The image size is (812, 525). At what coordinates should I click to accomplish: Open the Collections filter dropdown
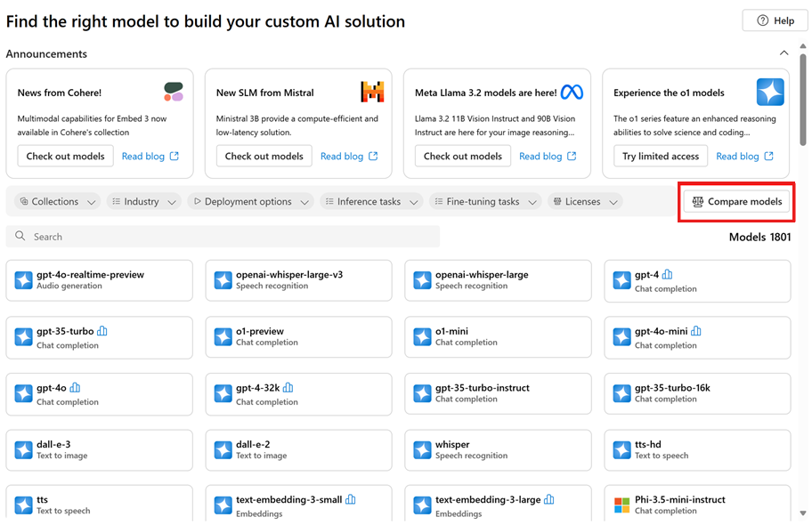pos(59,202)
